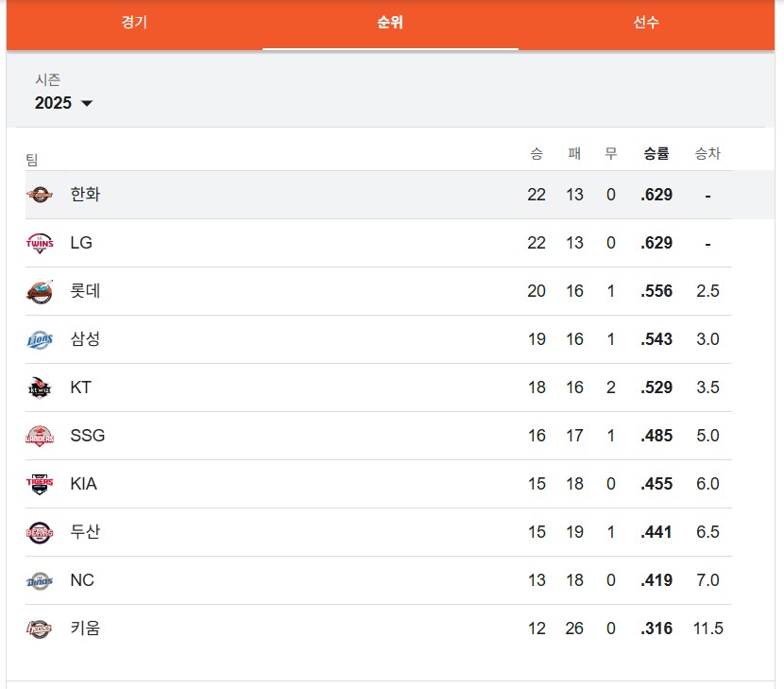Screen dimensions: 784x689
Task: Select the 순위 tab
Action: pos(390,23)
